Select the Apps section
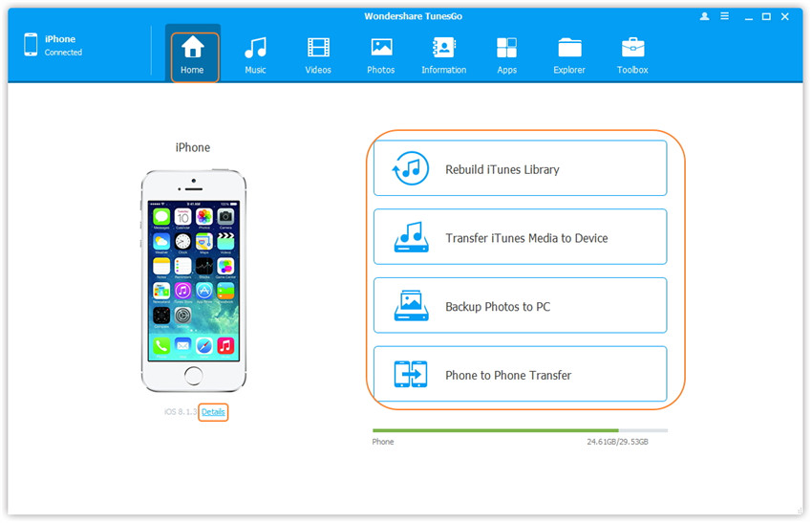This screenshot has width=812, height=523. 506,55
